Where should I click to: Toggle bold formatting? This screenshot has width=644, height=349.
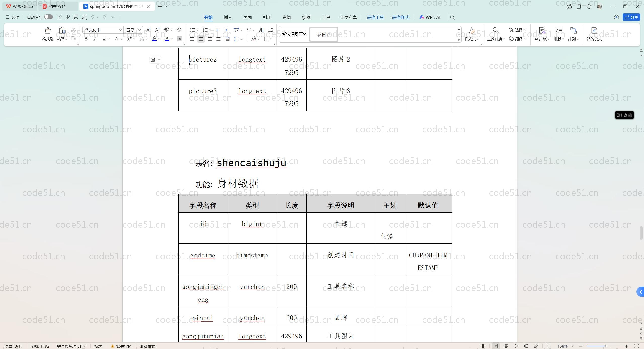coord(86,39)
